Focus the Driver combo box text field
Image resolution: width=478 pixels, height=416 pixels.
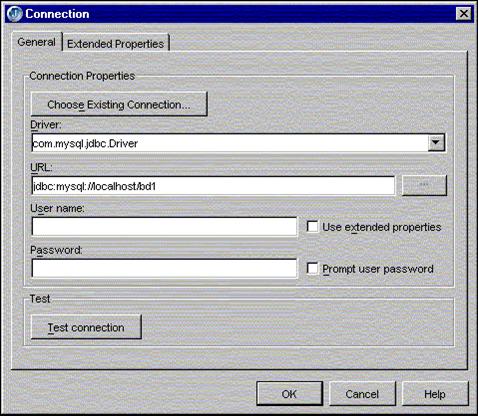(230, 143)
